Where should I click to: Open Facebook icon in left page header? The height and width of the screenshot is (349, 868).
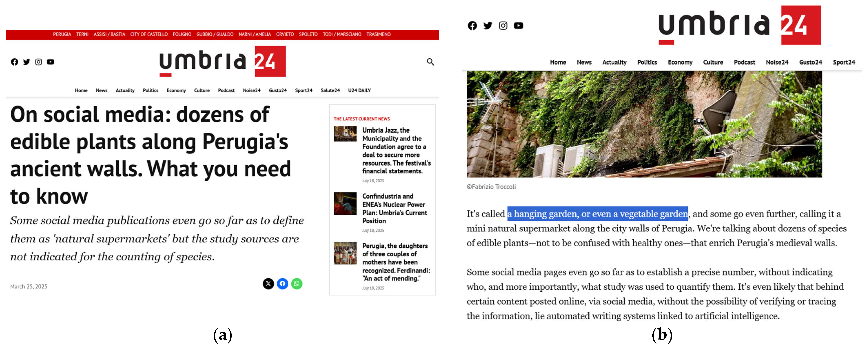pyautogui.click(x=14, y=62)
